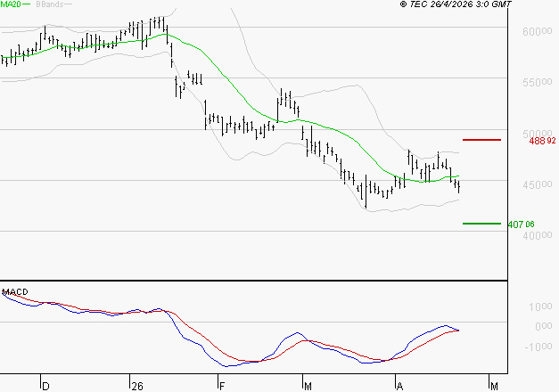
Task: Click the 45000 price axis label
Action: [538, 184]
